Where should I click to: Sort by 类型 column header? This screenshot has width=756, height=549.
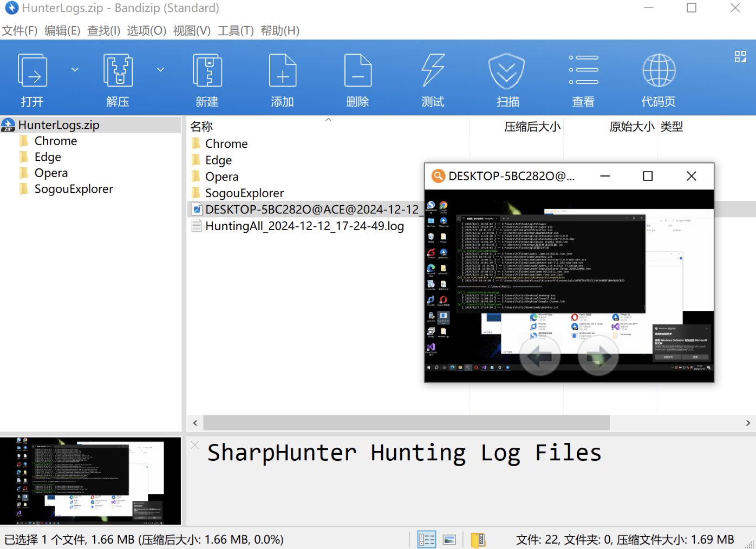672,126
